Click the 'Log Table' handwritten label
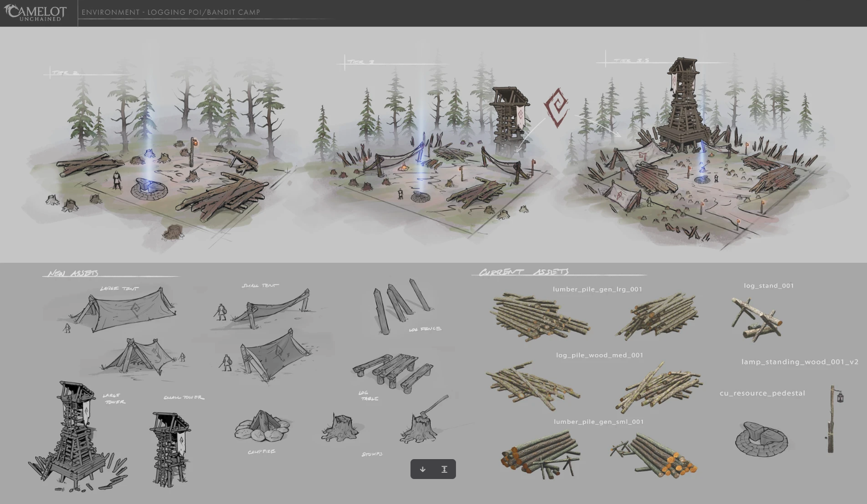 (368, 395)
